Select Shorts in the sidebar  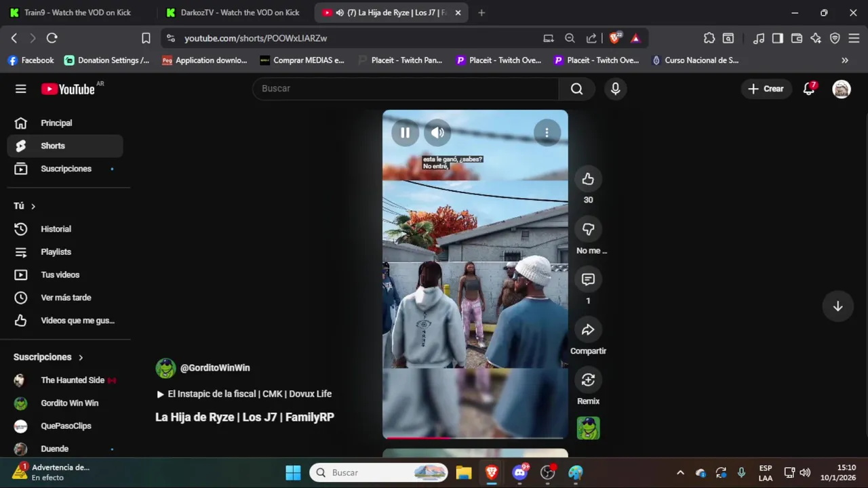click(x=65, y=146)
